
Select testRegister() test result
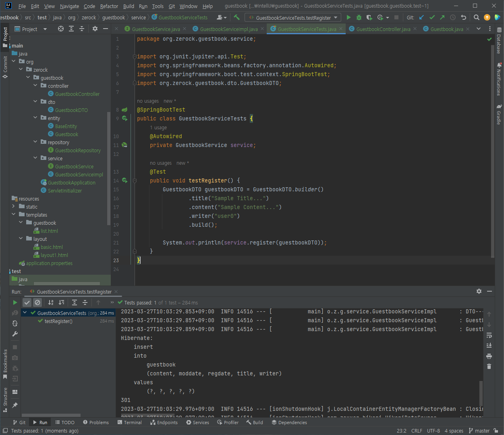[58, 321]
